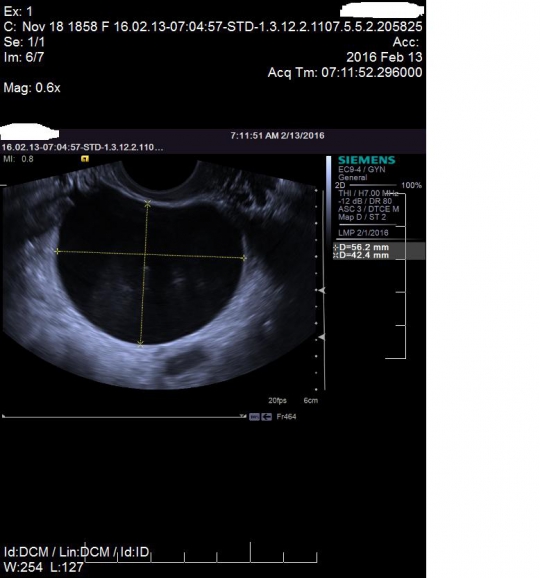Click the end marker of cine bar
The height and width of the screenshot is (578, 540).
pos(243,416)
